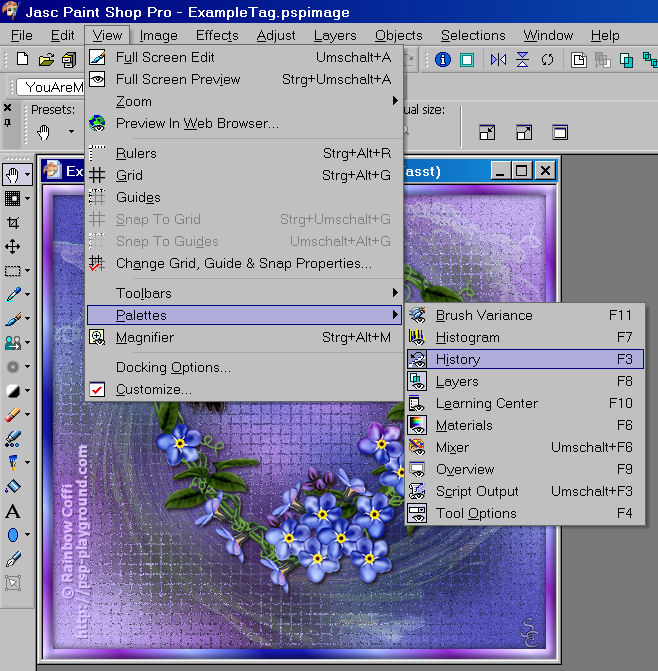
Task: Select the Pen tool
Action: [13, 559]
